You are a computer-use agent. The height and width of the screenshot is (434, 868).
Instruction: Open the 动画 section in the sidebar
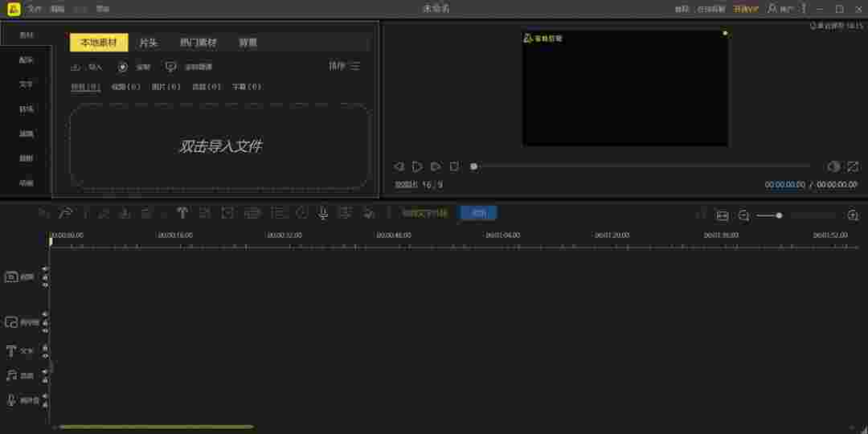[x=26, y=182]
